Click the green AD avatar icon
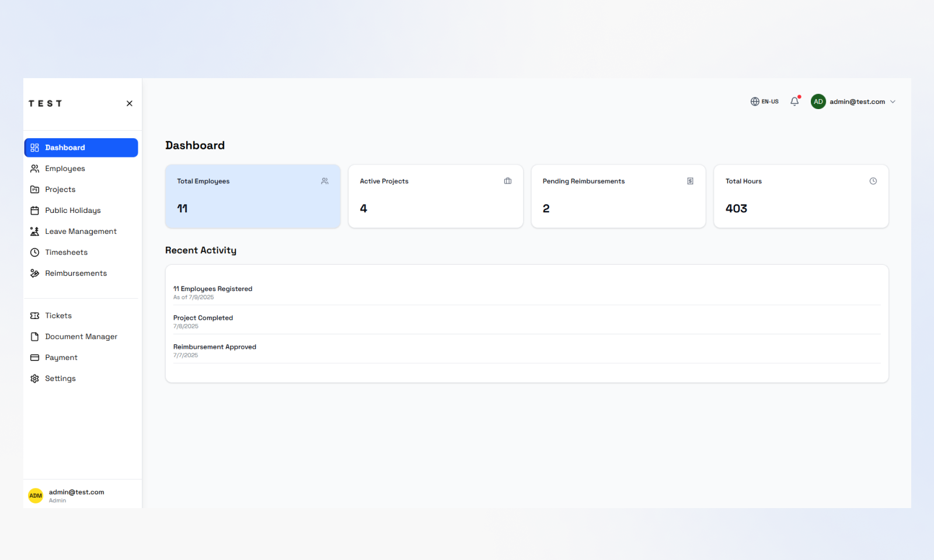Viewport: 934px width, 560px height. click(818, 101)
